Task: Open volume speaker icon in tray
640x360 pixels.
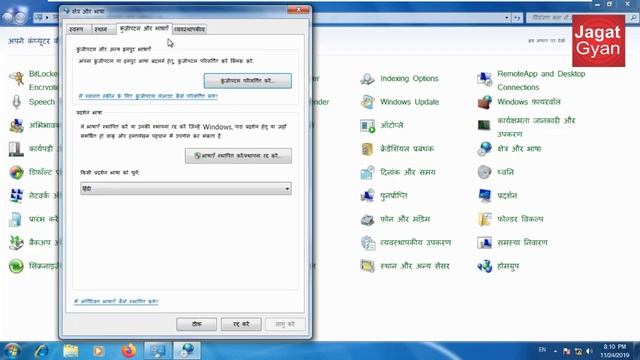Action: tap(589, 351)
